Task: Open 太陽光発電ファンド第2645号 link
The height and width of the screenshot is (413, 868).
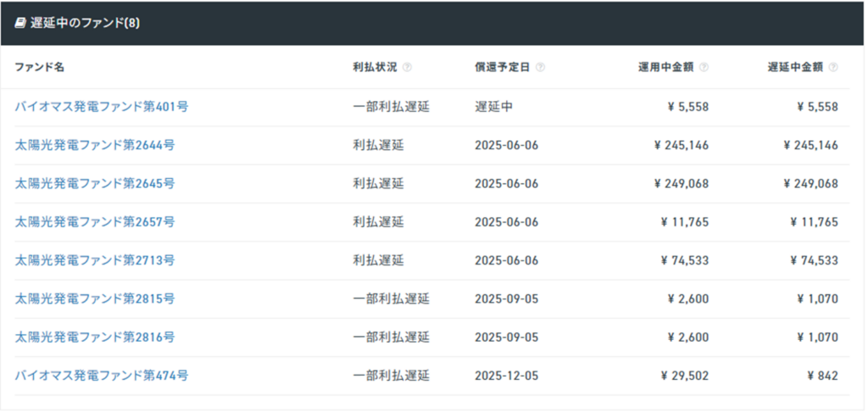Action: [95, 183]
